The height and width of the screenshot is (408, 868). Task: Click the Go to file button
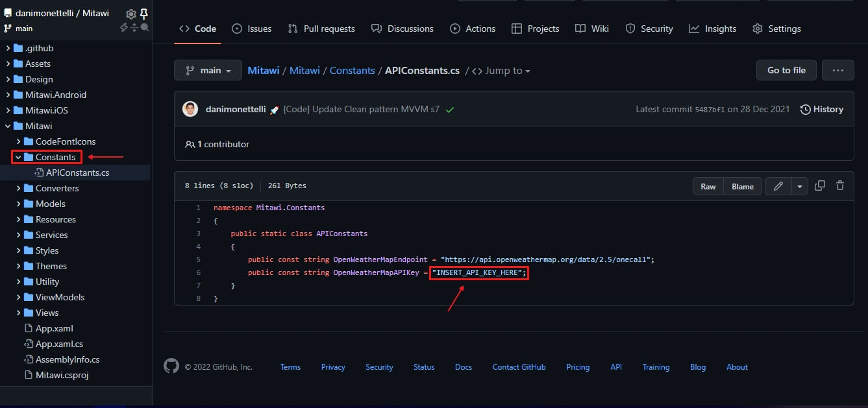(786, 70)
